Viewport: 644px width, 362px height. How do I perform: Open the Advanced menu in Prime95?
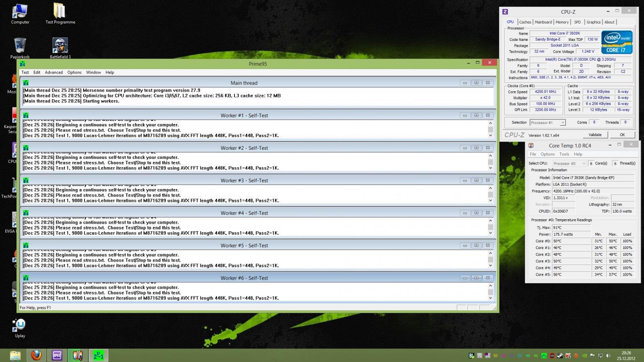(54, 72)
